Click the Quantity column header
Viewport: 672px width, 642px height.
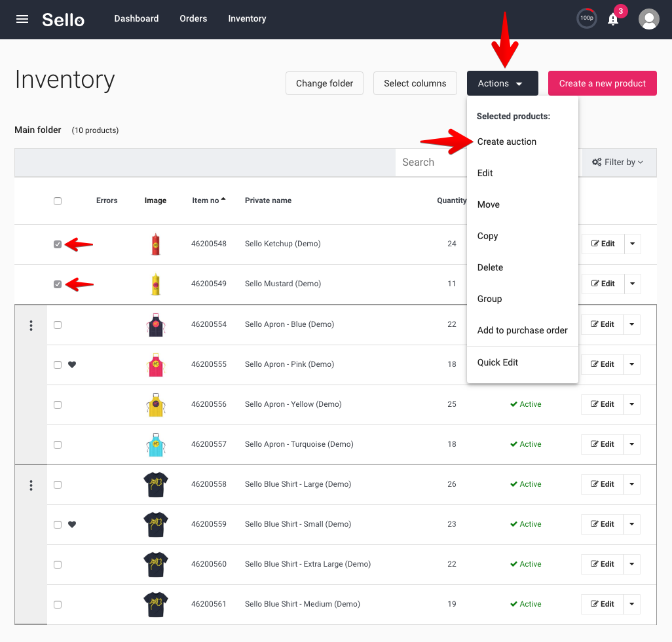pos(452,200)
